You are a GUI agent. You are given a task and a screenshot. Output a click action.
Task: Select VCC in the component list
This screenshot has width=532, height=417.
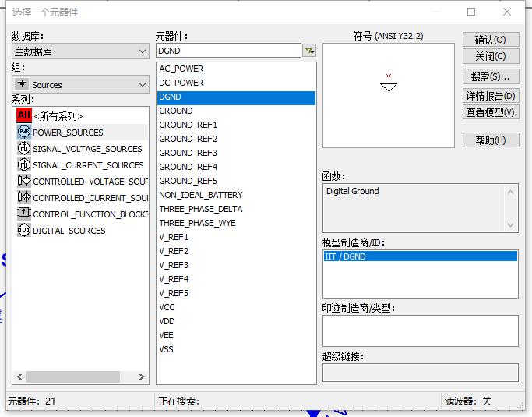[236, 307]
